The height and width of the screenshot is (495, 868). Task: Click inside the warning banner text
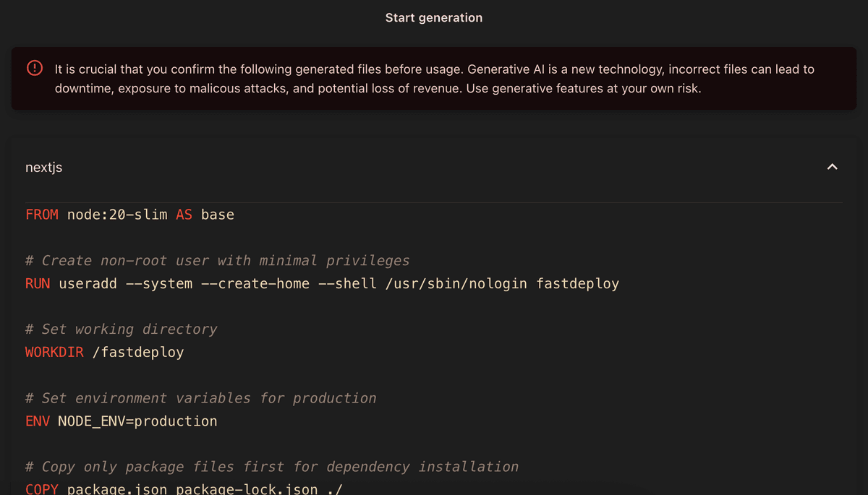(433, 78)
